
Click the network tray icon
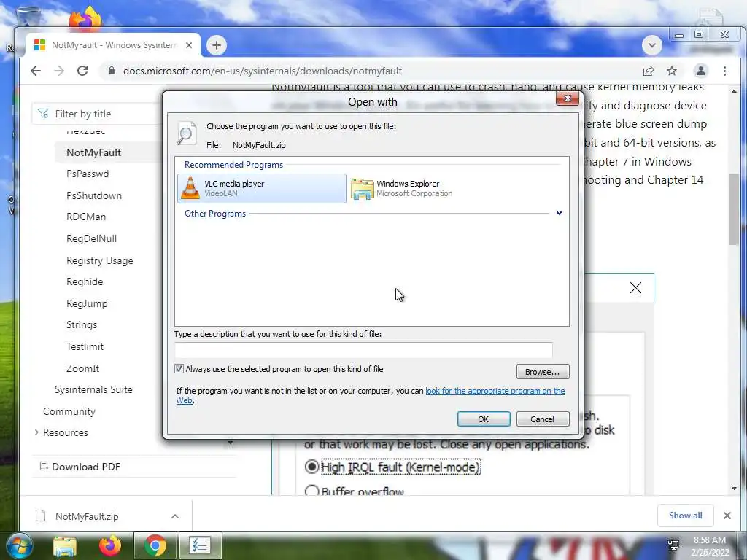[x=673, y=545]
